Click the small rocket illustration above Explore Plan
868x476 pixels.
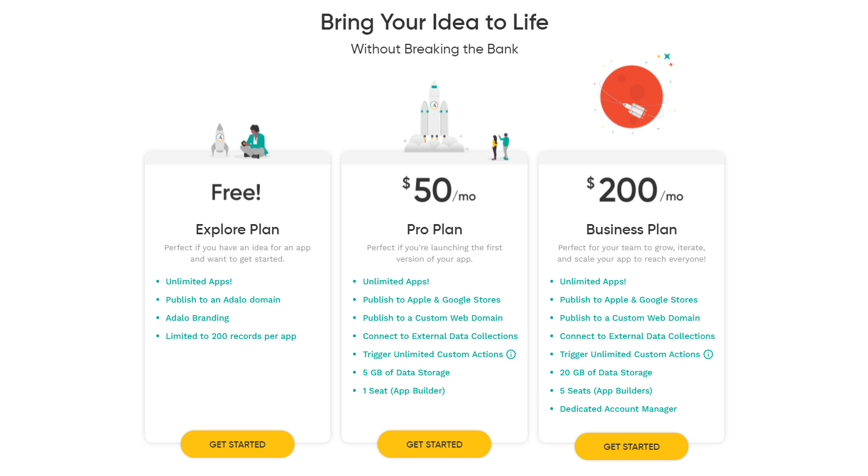tap(220, 140)
